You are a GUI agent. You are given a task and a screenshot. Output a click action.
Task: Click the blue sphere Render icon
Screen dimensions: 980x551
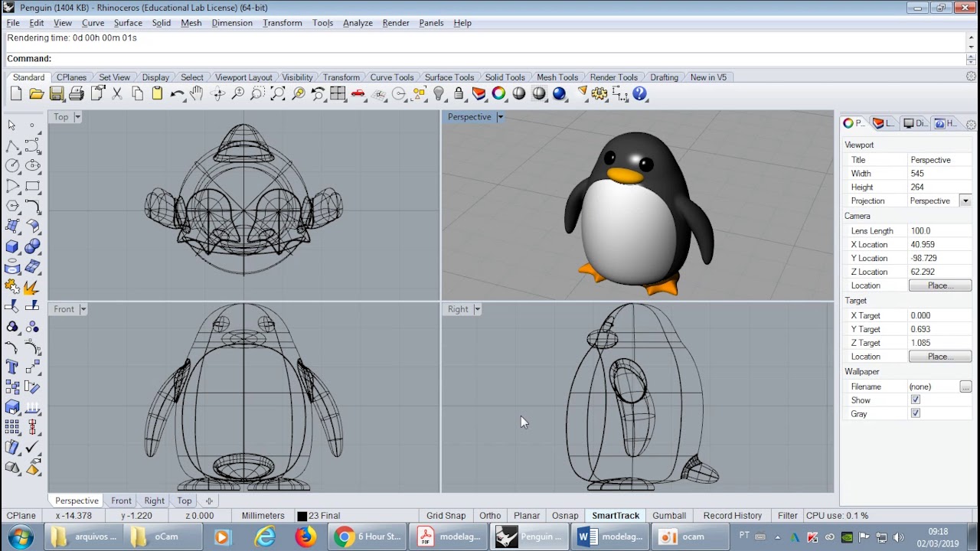[x=559, y=93]
